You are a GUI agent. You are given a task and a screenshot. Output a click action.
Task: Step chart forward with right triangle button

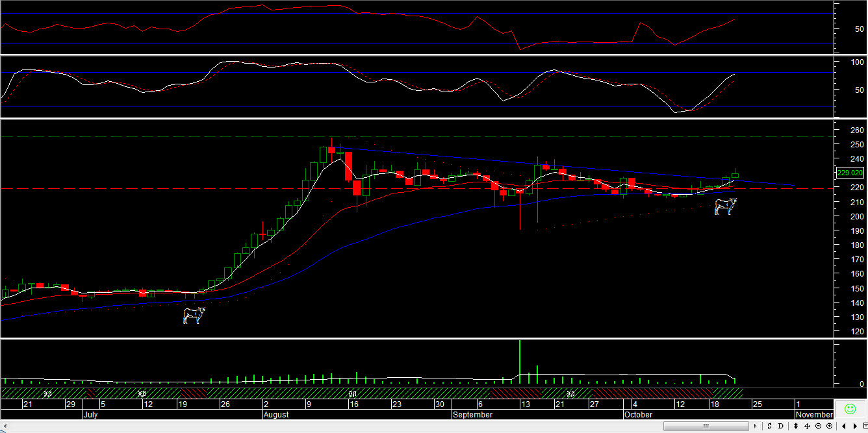point(855,426)
